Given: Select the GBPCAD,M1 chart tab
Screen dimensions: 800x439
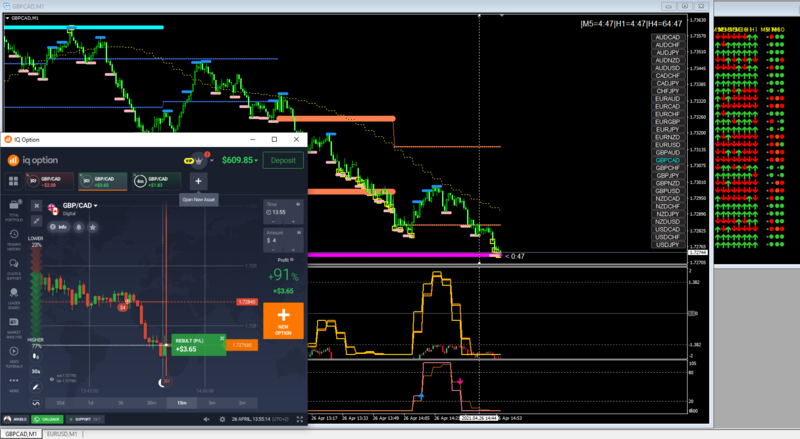Looking at the screenshot, I should (x=21, y=434).
